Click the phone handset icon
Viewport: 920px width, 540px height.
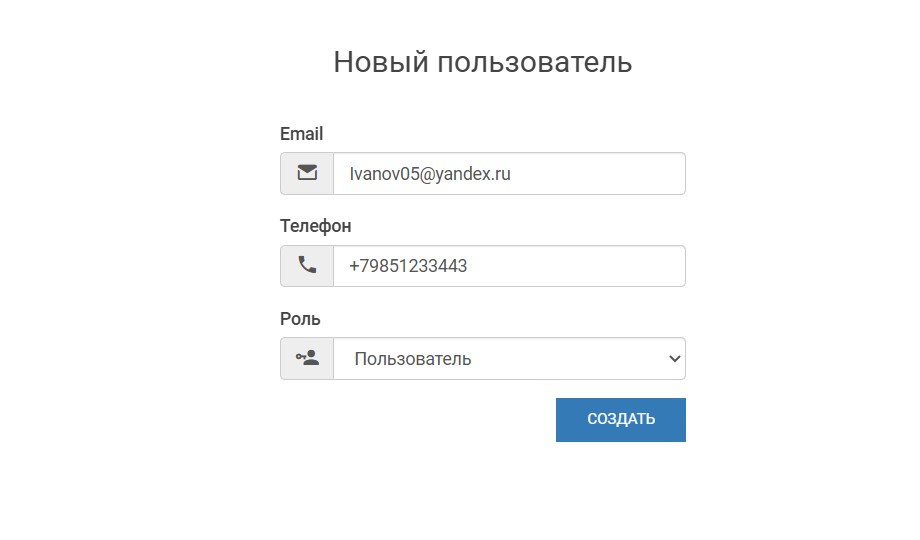click(307, 266)
